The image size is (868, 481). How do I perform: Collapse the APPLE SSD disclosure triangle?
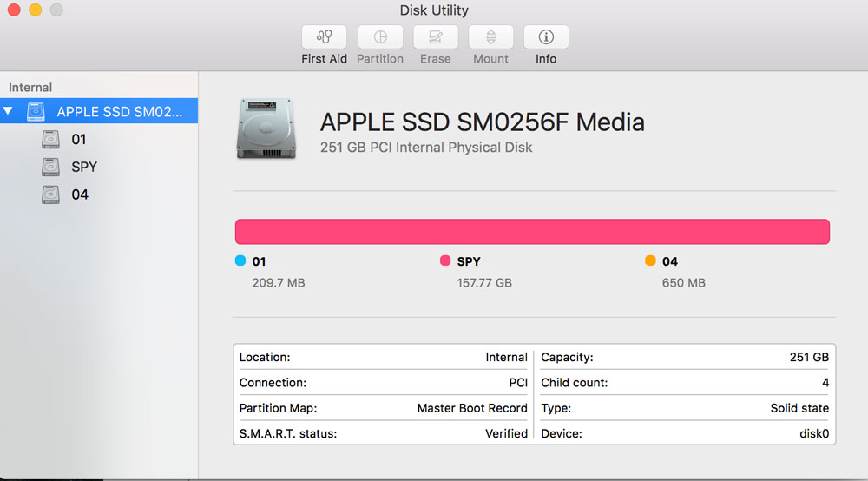pos(8,111)
